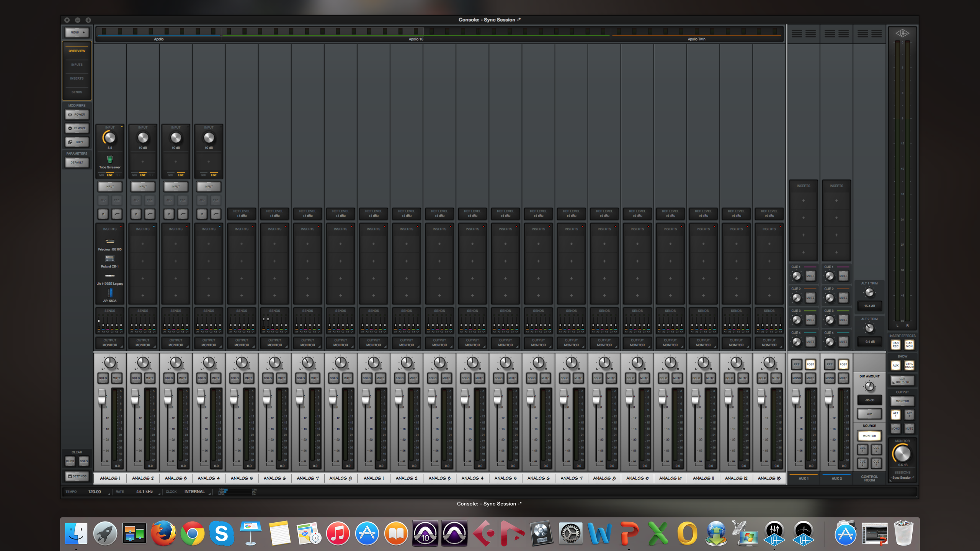Click the ALT 1 Trim knob

869,293
